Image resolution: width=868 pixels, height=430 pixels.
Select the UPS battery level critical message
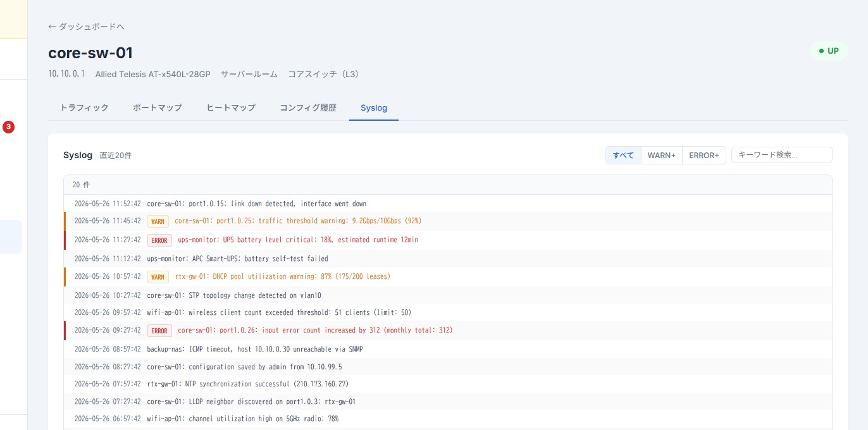pyautogui.click(x=298, y=240)
